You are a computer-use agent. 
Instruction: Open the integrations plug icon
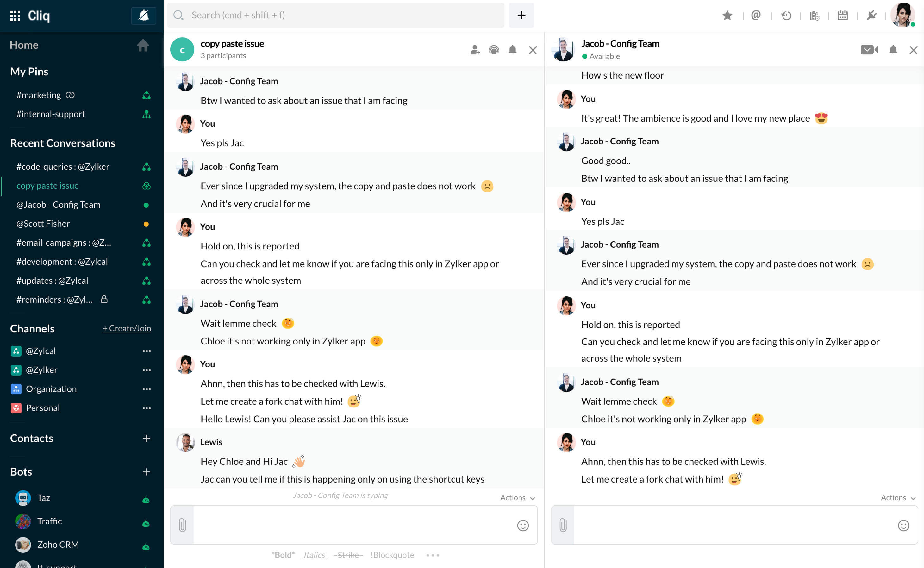click(x=871, y=16)
